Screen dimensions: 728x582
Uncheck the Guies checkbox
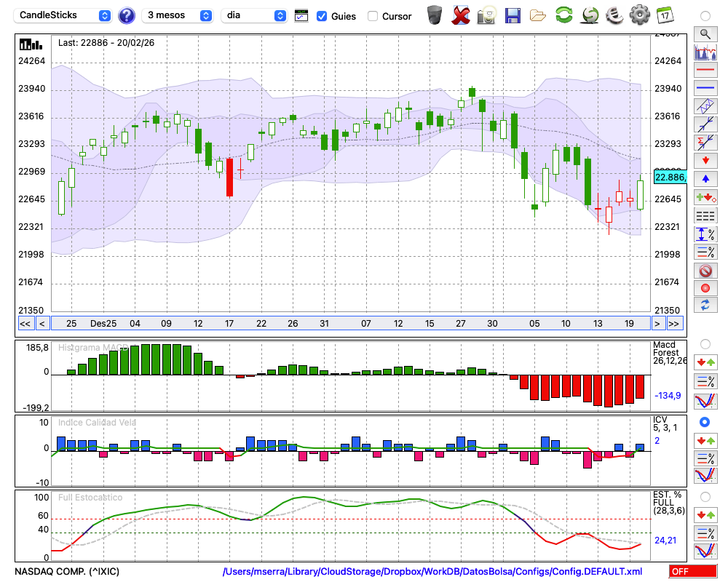[x=321, y=16]
